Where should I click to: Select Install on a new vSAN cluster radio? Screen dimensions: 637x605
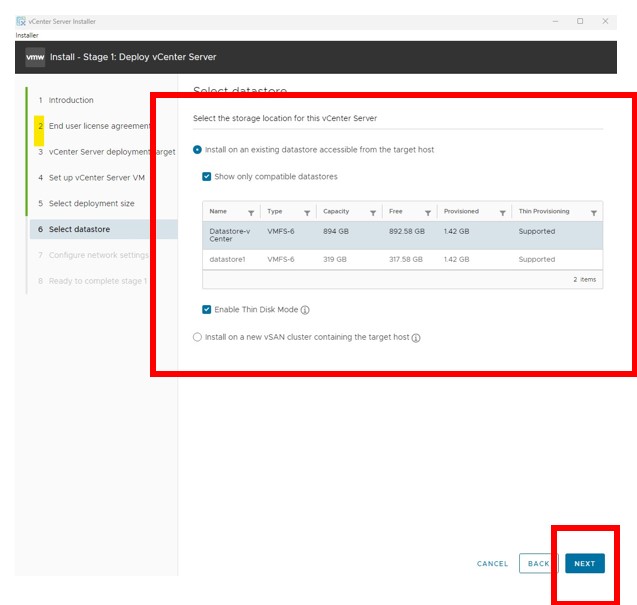coord(197,337)
